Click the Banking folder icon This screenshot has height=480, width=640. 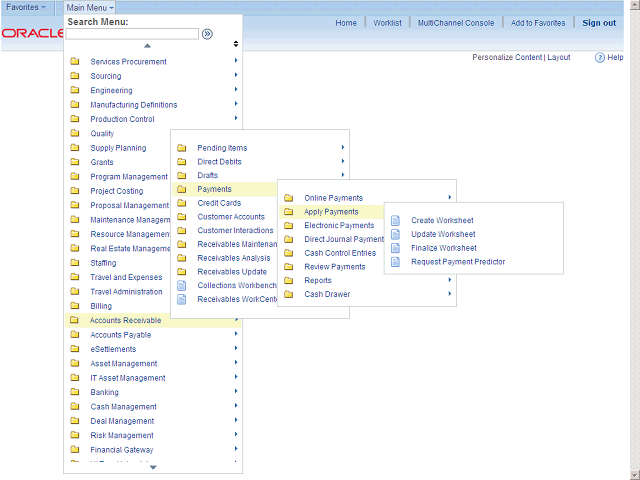coord(75,392)
